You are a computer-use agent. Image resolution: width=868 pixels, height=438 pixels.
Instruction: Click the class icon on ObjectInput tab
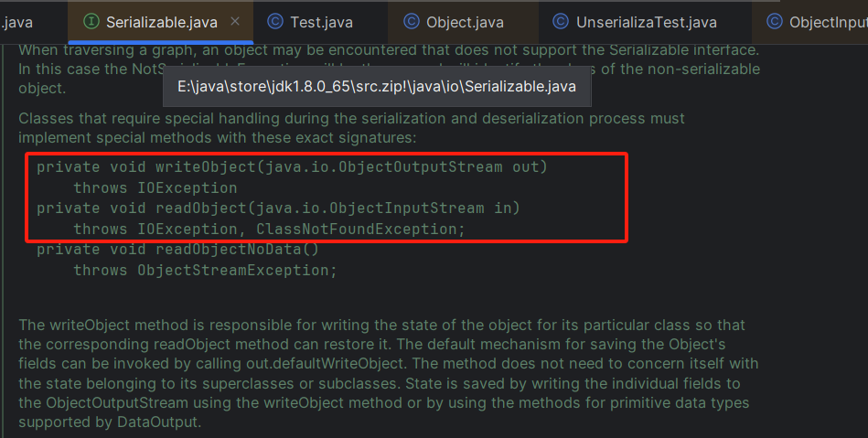point(774,22)
